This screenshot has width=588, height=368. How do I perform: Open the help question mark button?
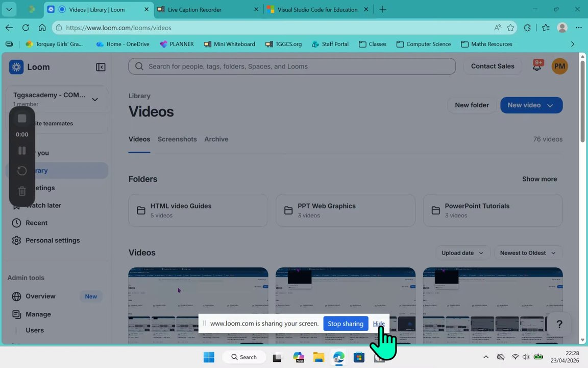pyautogui.click(x=559, y=324)
